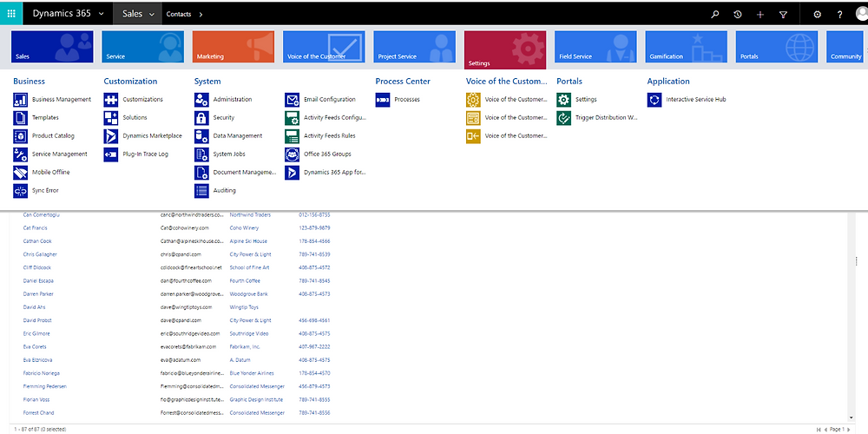Screen dimensions: 868x434
Task: Open the Auditing icon
Action: 201,191
